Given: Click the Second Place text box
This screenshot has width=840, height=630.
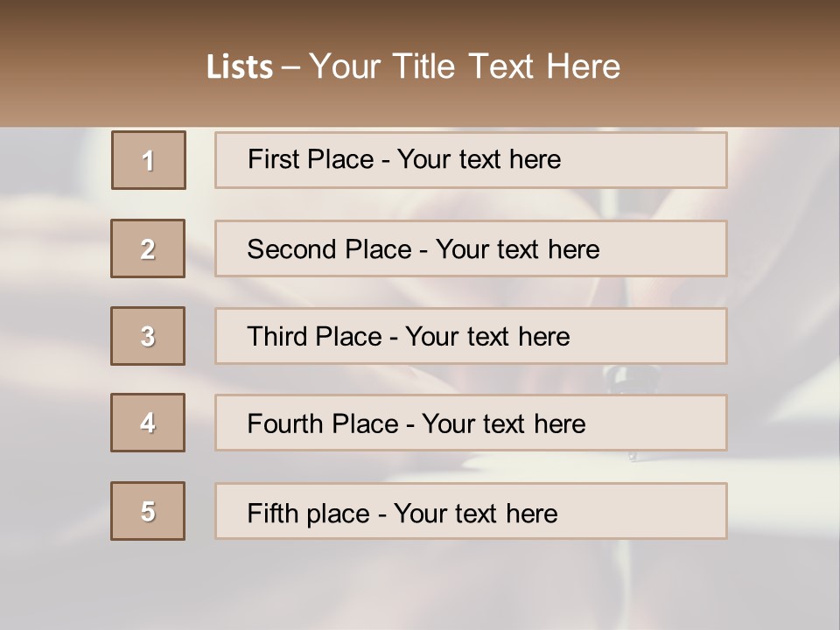Looking at the screenshot, I should point(471,248).
